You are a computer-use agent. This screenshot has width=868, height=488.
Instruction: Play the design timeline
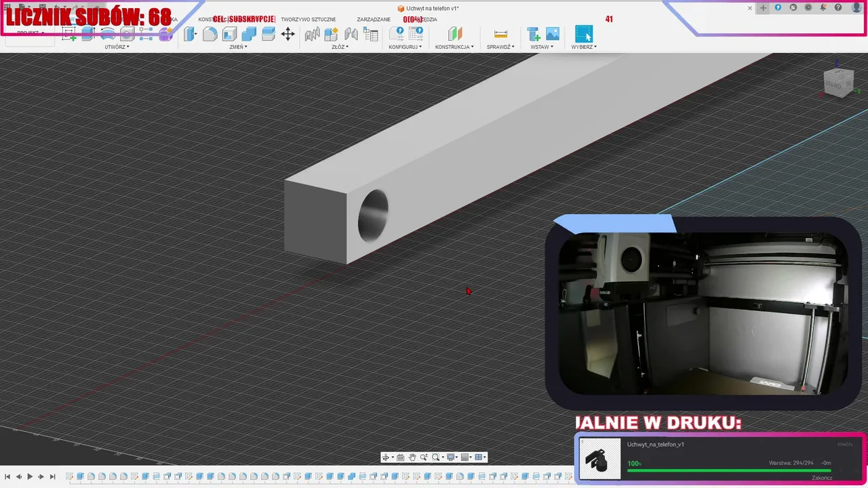pyautogui.click(x=30, y=477)
